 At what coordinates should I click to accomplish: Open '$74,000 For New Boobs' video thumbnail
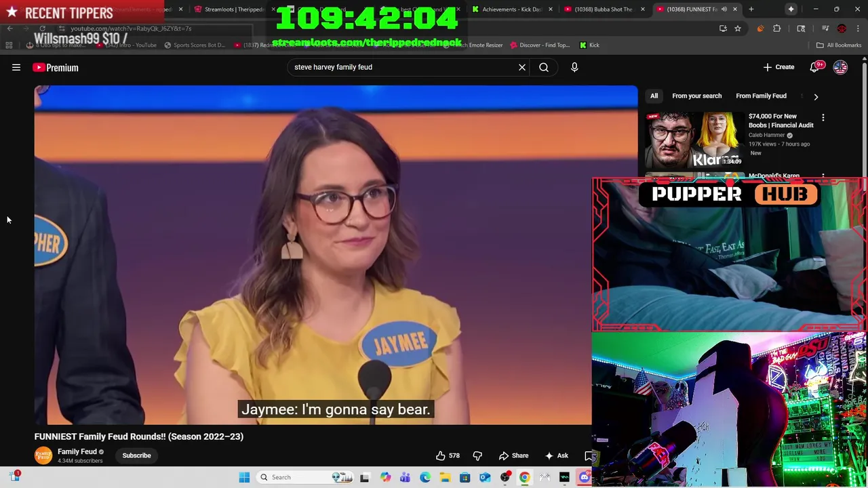point(694,140)
